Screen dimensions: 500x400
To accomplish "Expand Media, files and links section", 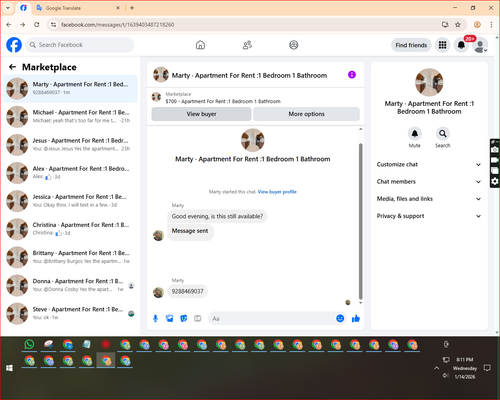I will 429,199.
